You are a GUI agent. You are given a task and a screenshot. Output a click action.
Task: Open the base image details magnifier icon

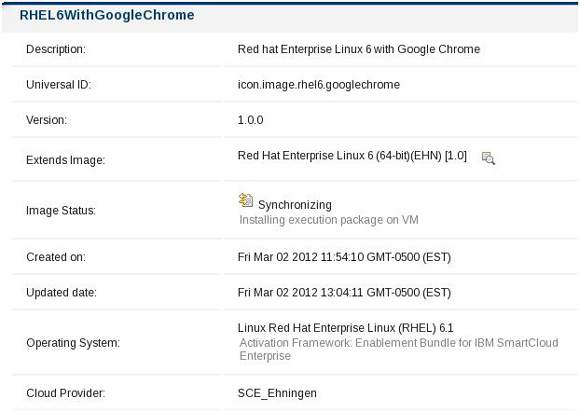click(488, 158)
